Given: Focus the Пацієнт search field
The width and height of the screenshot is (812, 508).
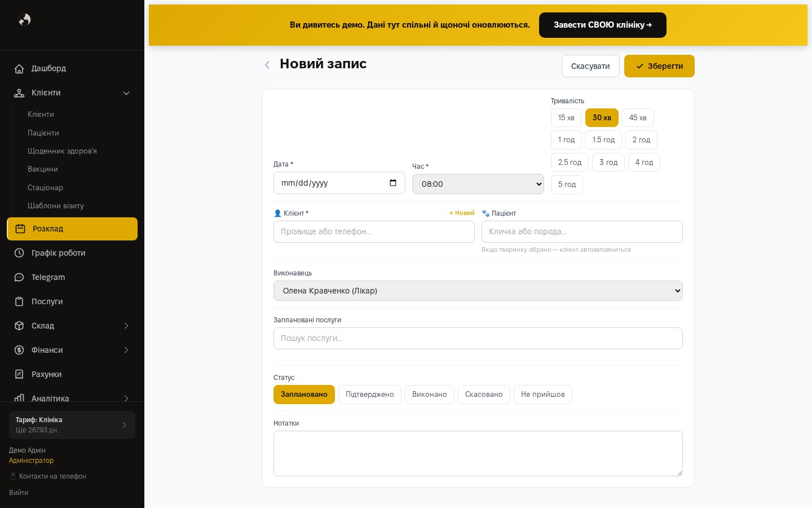Looking at the screenshot, I should click(x=582, y=231).
